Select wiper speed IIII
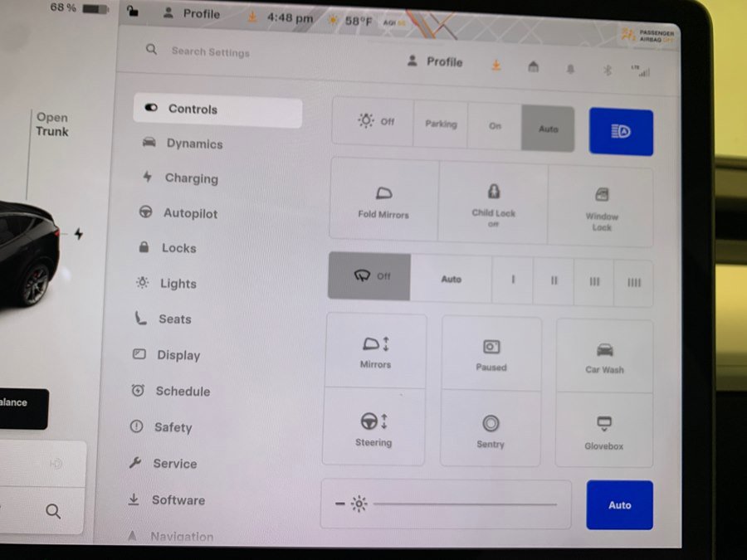Image resolution: width=747 pixels, height=560 pixels. click(633, 284)
